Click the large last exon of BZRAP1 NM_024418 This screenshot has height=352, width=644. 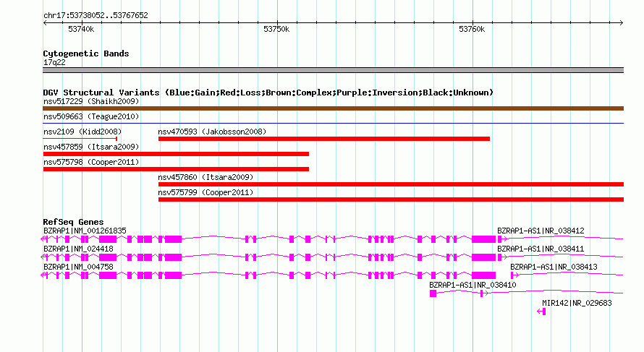pos(483,257)
